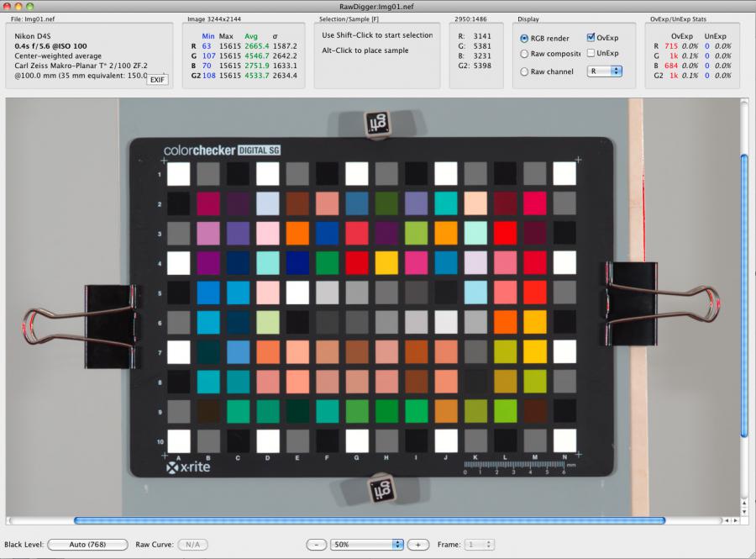Click the vertical scrollbar's up arrow

coord(744,503)
